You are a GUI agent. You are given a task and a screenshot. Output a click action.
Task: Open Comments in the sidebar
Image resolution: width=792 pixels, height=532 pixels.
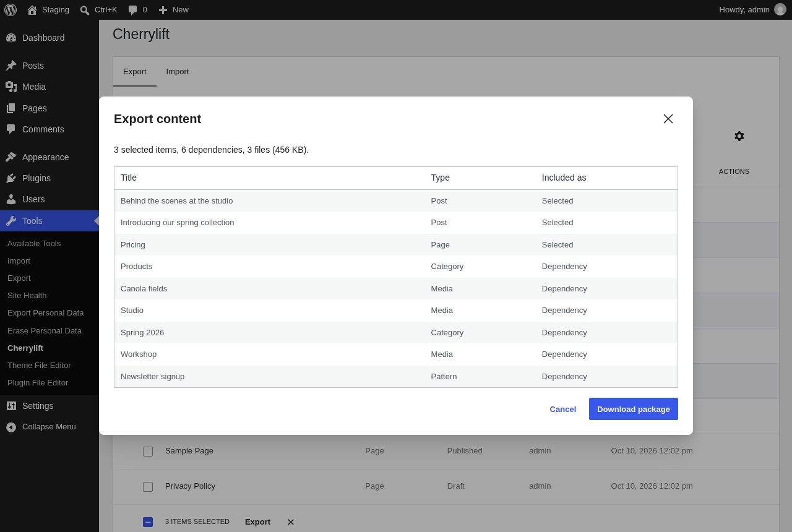[x=49, y=129]
